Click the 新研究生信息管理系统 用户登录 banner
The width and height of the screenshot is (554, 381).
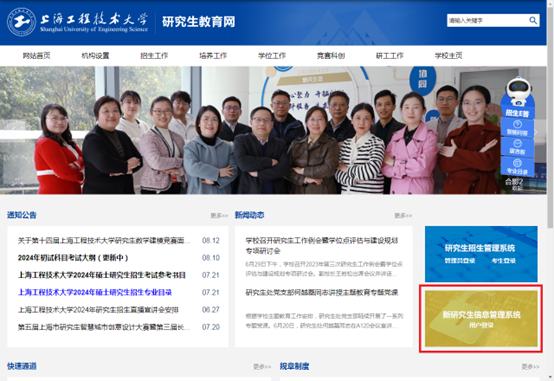[481, 318]
